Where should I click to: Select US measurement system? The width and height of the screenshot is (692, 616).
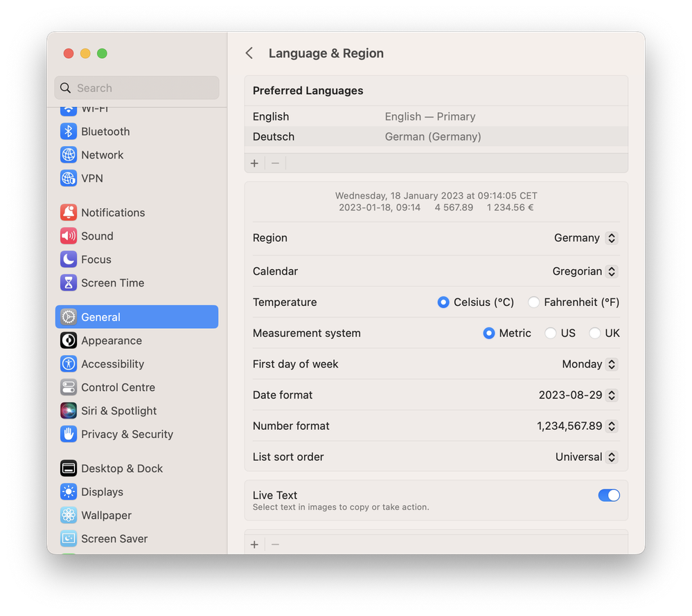coord(550,333)
